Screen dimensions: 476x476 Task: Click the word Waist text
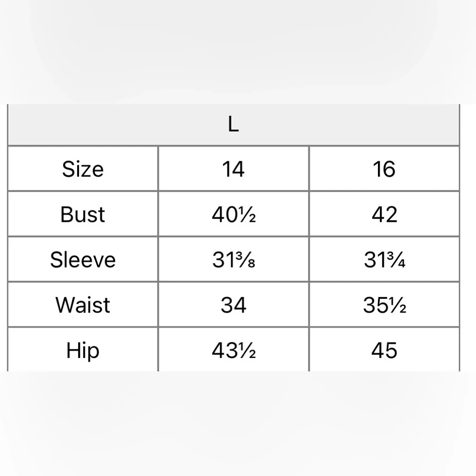pyautogui.click(x=82, y=305)
